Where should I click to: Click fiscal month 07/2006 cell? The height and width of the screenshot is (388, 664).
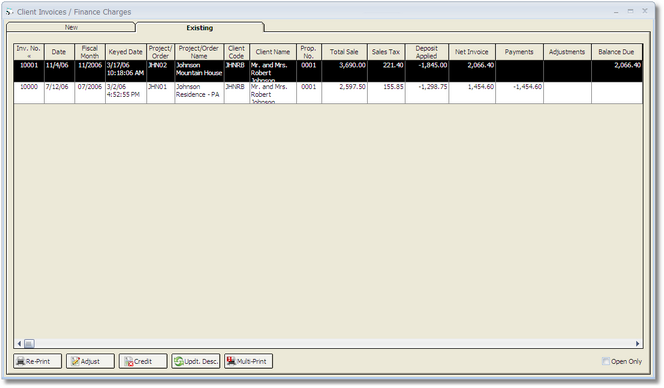coord(90,93)
